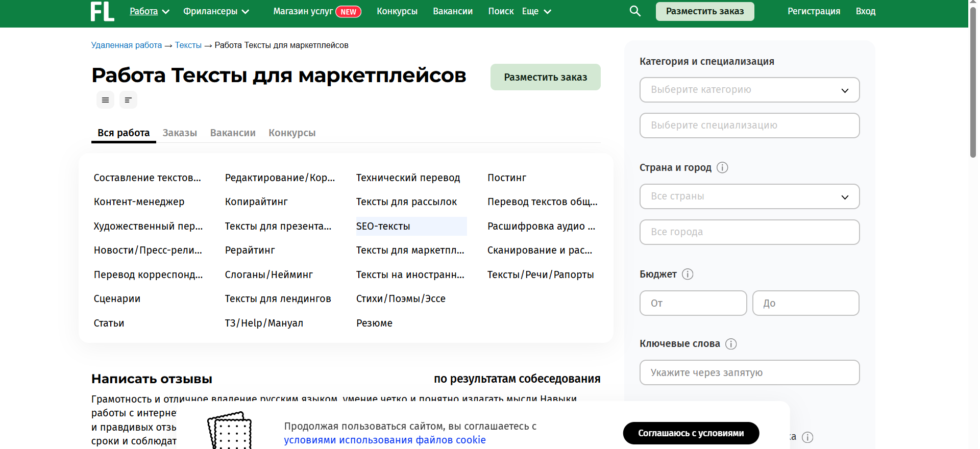Open the Выберите категорию dropdown
The width and height of the screenshot is (980, 449).
point(749,90)
